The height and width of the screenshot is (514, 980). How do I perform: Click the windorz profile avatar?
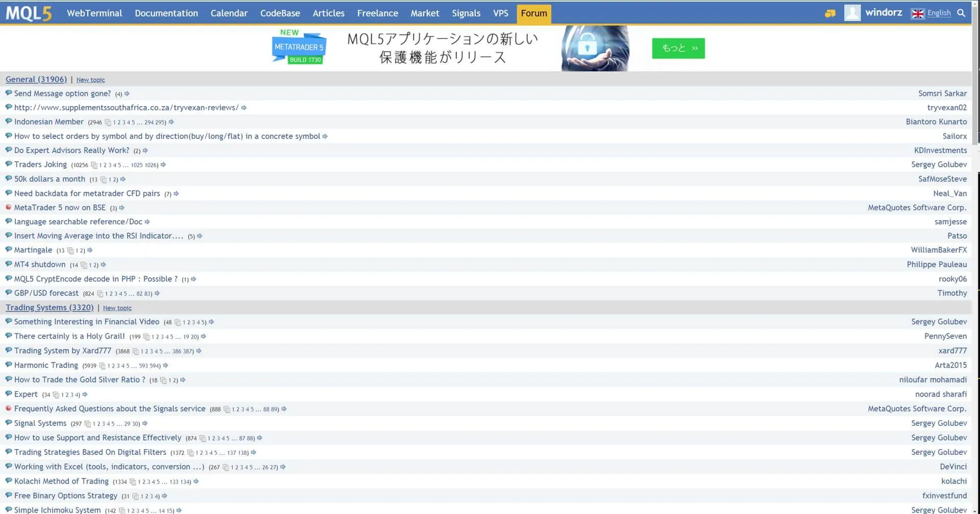coord(852,13)
